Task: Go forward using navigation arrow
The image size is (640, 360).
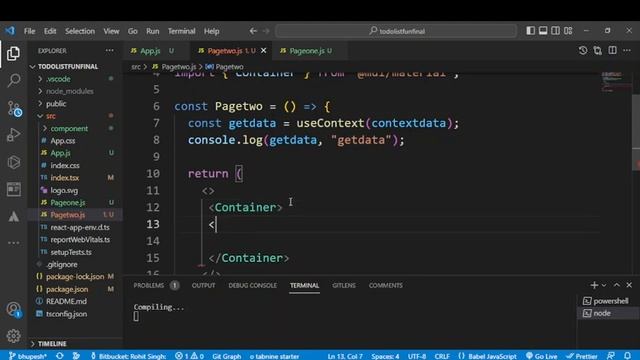Action: [266, 31]
